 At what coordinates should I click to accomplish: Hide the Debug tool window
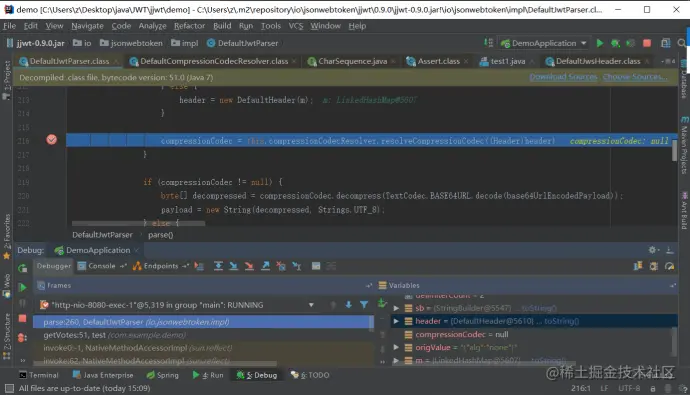pyautogui.click(x=669, y=250)
